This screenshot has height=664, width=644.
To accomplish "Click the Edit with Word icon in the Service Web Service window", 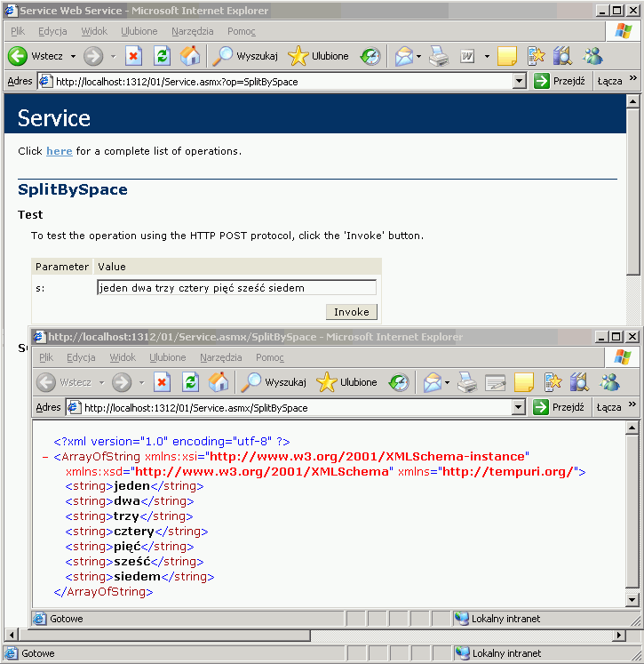I will tap(467, 56).
